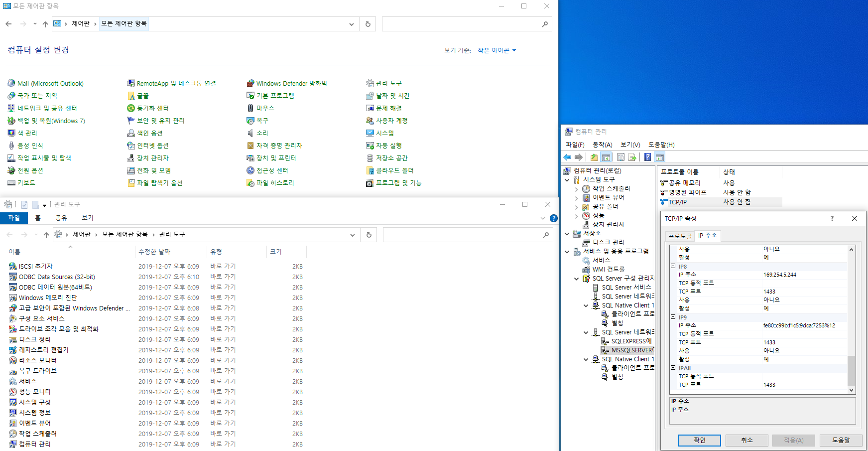Open 파일(F) menu in 컴퓨터 관리
This screenshot has height=451, width=868.
click(x=575, y=145)
